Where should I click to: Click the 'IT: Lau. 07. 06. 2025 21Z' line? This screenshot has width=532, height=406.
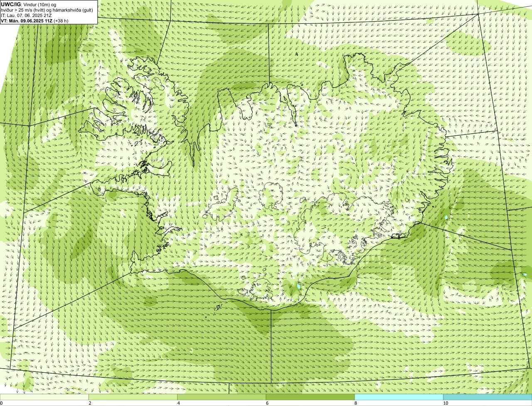[x=26, y=15]
